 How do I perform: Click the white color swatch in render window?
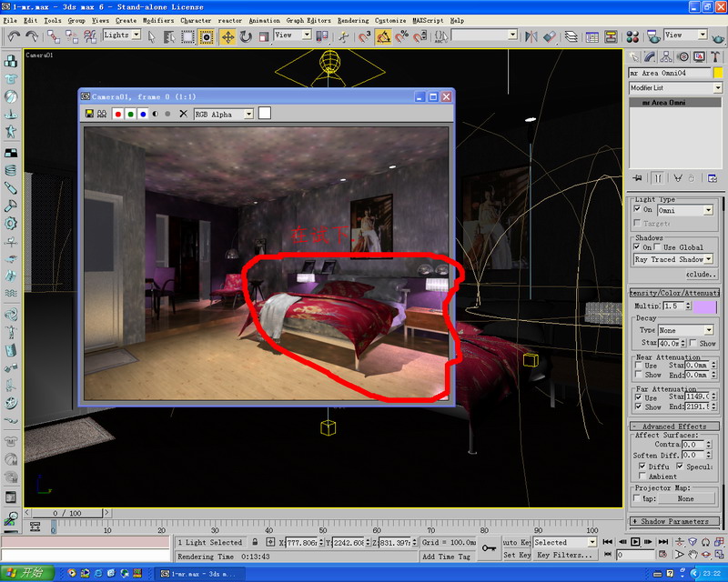tap(265, 114)
